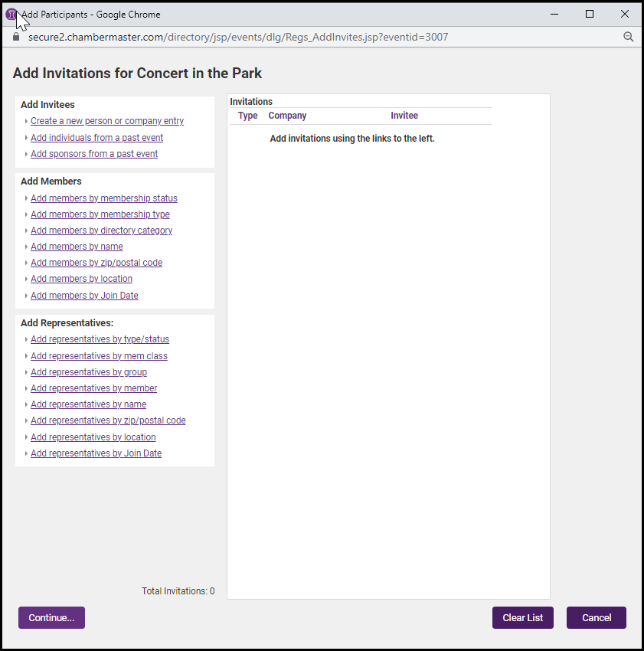This screenshot has height=651, width=644.
Task: Click the ChamberMaster favicon in title bar
Action: click(11, 14)
